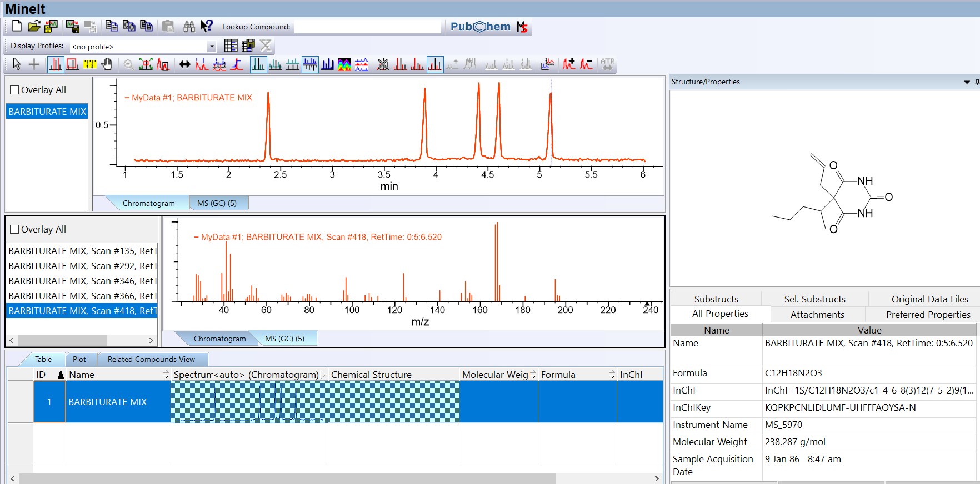Click the New document icon
This screenshot has width=980, height=484.
17,26
